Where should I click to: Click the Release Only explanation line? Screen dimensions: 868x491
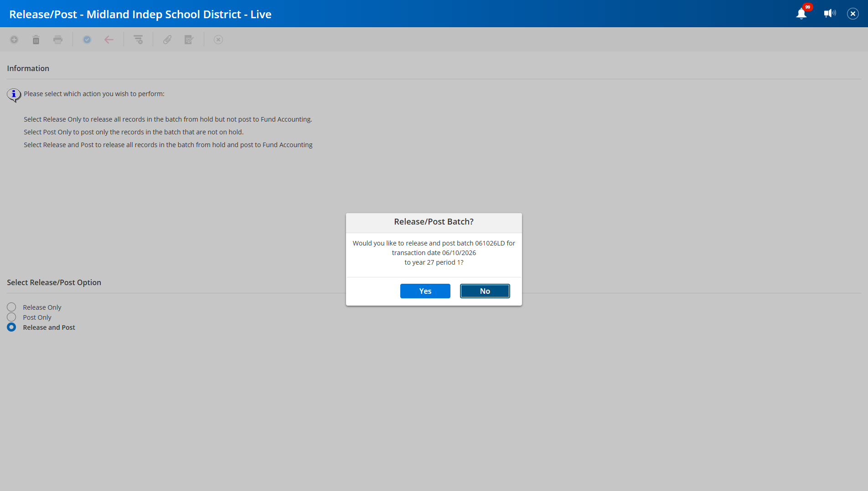pos(168,119)
